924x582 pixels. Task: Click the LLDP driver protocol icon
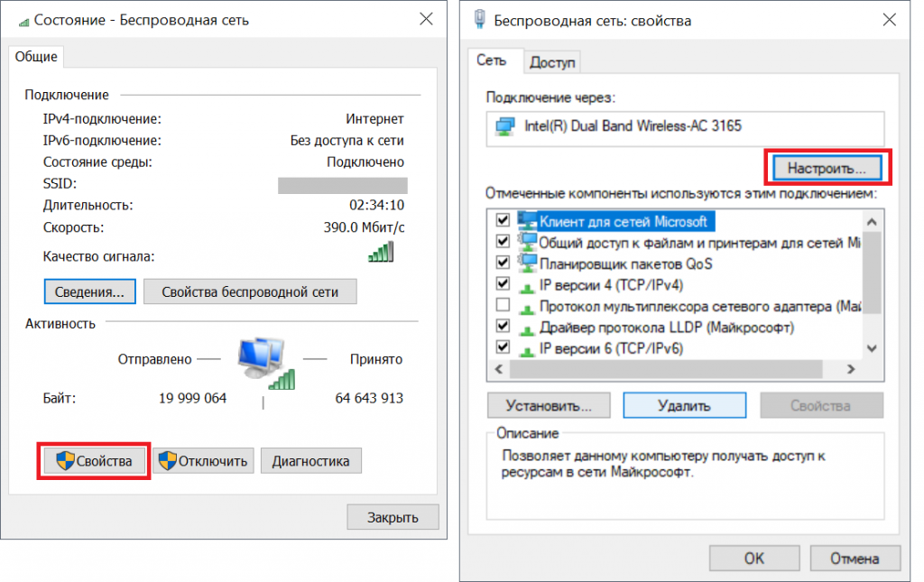coord(526,327)
